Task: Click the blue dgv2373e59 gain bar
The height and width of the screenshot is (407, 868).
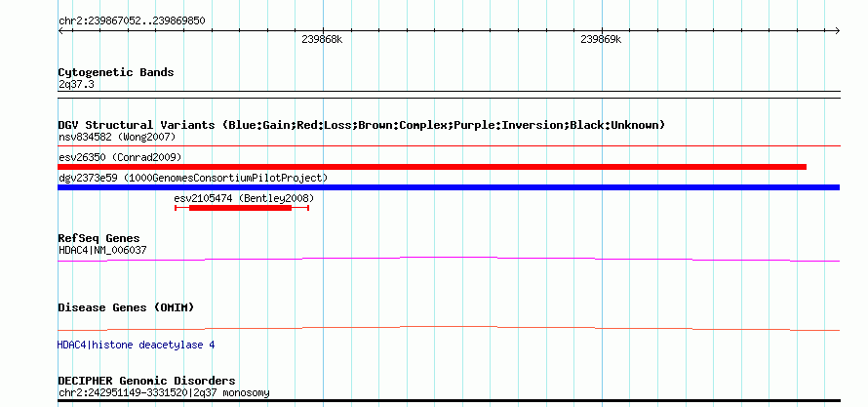Action: pyautogui.click(x=449, y=187)
